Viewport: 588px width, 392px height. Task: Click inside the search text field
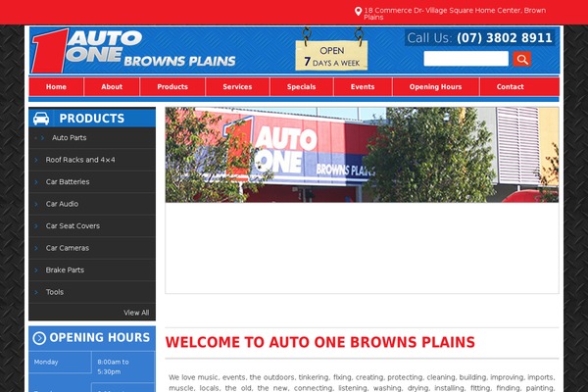[465, 59]
